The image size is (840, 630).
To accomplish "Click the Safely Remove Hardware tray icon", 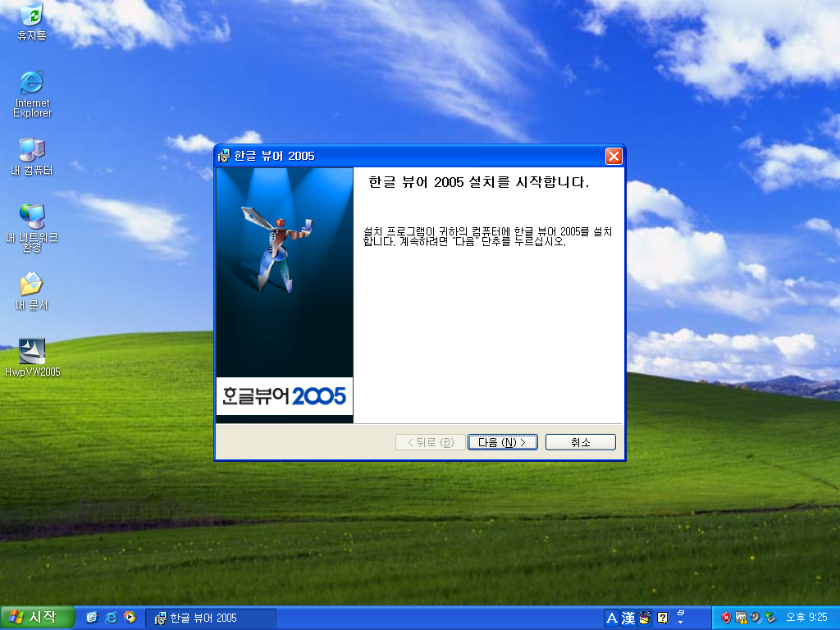I will click(770, 618).
